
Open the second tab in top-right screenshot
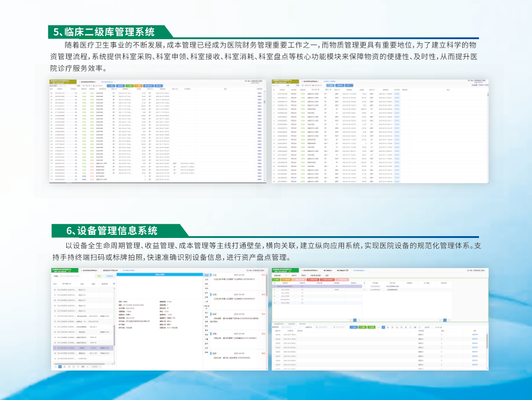[x=330, y=81]
